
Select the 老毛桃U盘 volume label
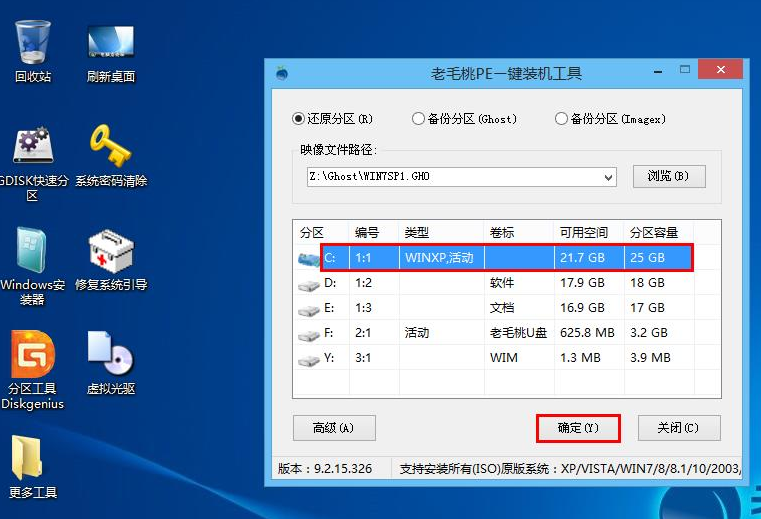(x=518, y=333)
